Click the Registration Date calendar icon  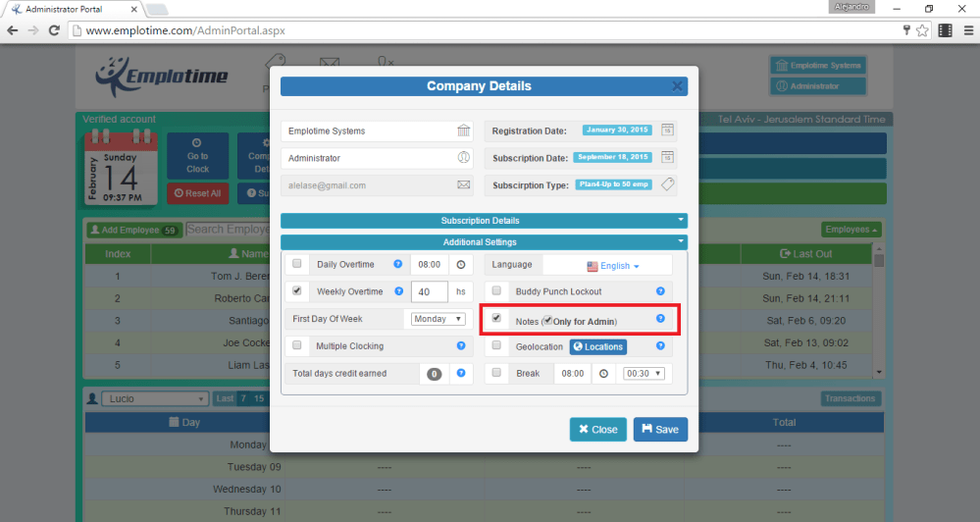click(x=667, y=130)
